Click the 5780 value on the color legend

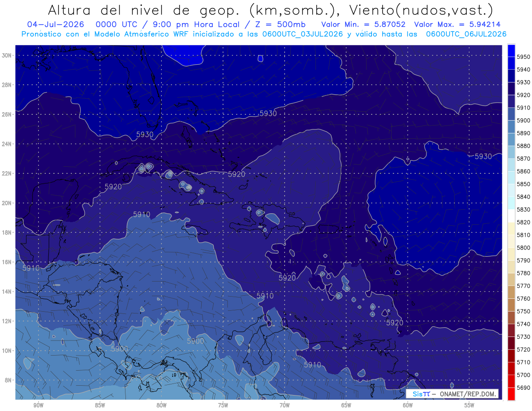click(523, 273)
